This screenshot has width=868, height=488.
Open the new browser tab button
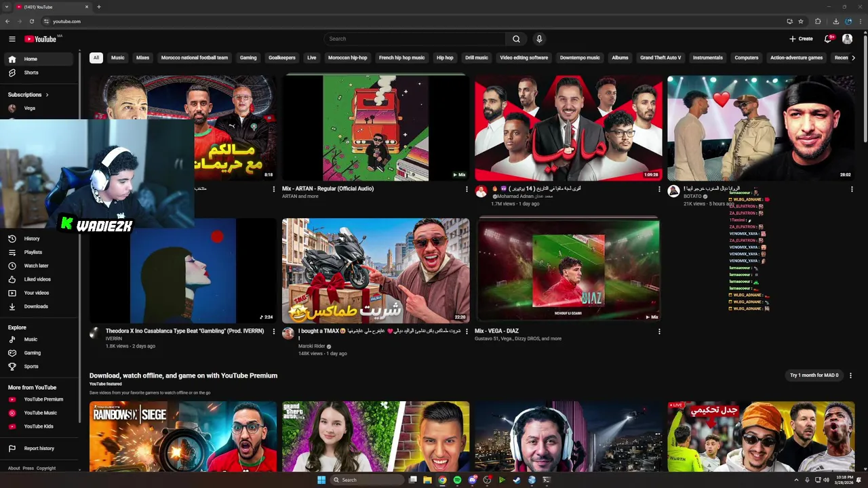(99, 7)
